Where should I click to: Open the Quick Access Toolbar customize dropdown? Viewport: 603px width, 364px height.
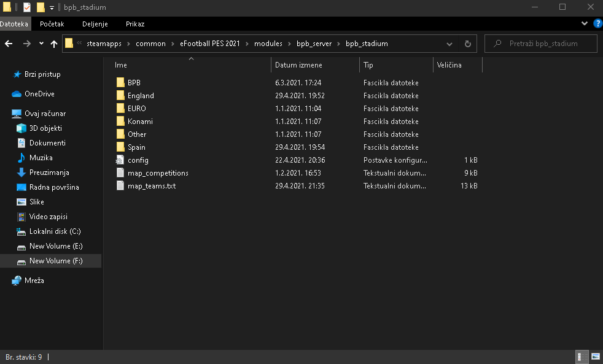click(x=52, y=8)
